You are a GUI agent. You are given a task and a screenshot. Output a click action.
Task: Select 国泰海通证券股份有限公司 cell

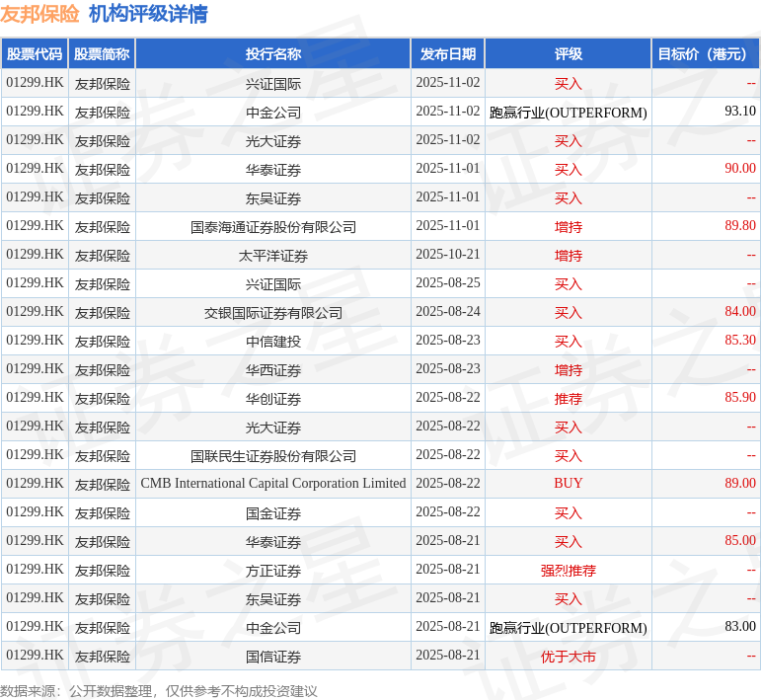pyautogui.click(x=273, y=227)
